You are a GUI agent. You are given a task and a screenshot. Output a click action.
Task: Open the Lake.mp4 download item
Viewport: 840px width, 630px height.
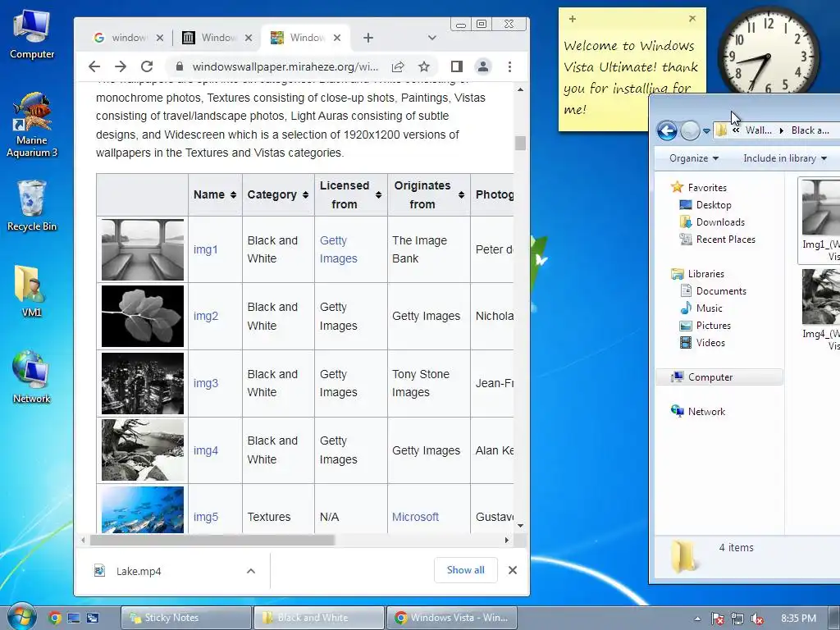click(x=138, y=571)
